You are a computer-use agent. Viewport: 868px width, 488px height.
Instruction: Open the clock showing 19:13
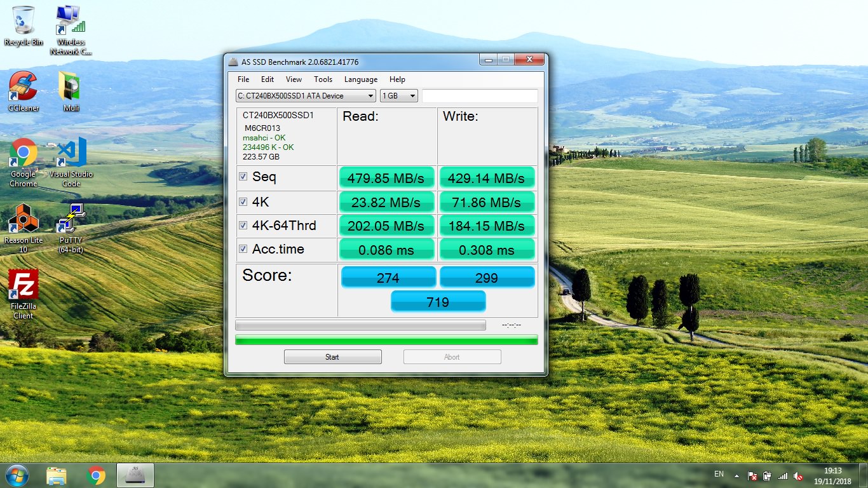[832, 476]
